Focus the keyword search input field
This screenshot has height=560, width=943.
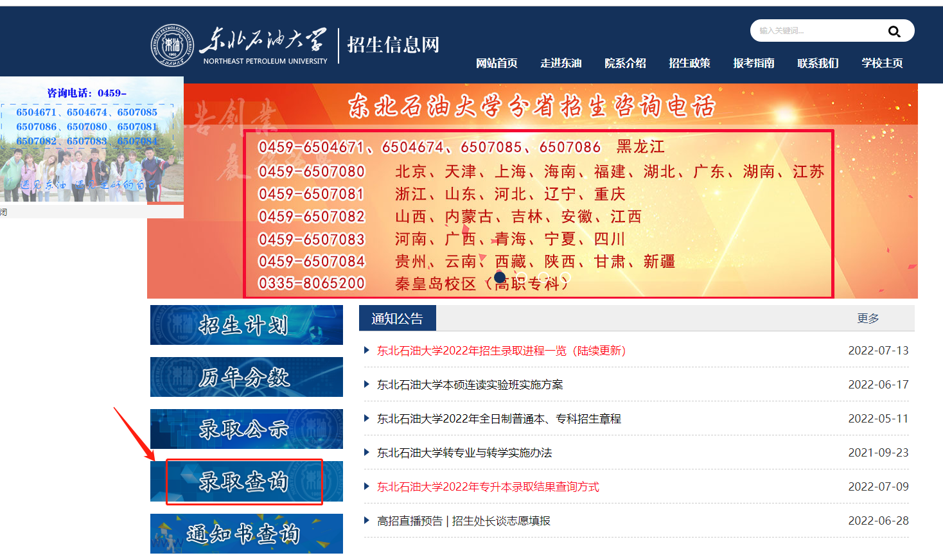[819, 31]
